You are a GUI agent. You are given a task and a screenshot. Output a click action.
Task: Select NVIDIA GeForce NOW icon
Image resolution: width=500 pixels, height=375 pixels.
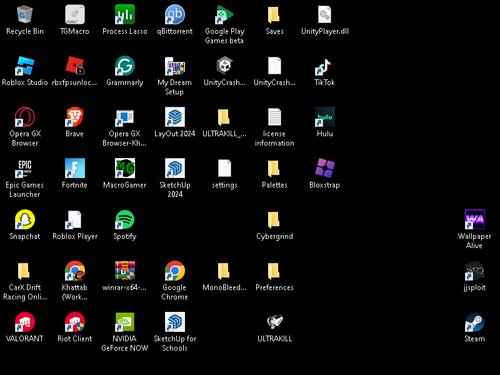[x=125, y=322]
